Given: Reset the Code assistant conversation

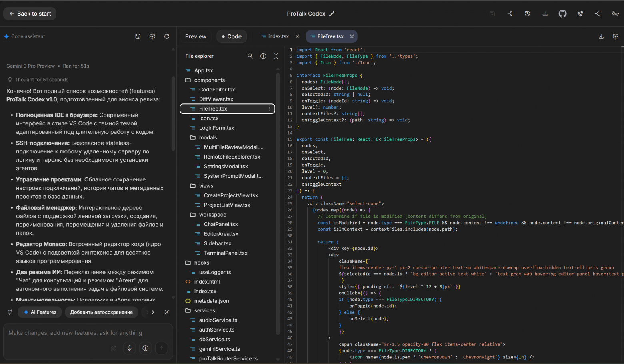Looking at the screenshot, I should [167, 36].
